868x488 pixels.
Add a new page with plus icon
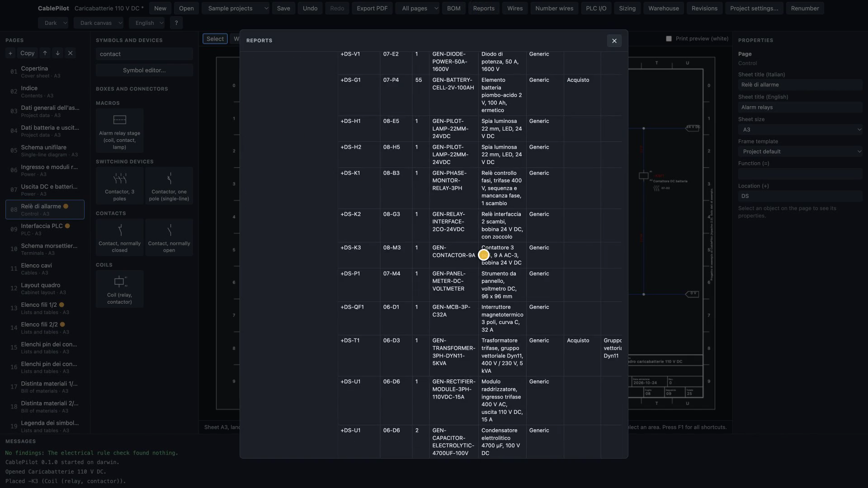click(x=10, y=53)
